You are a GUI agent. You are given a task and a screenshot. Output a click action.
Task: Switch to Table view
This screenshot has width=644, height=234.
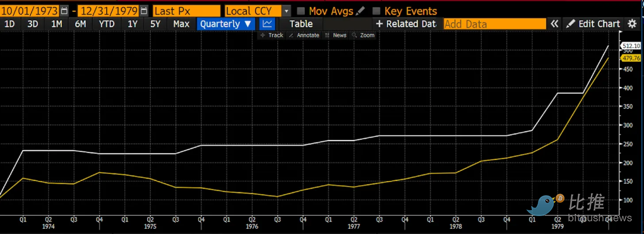tap(301, 24)
